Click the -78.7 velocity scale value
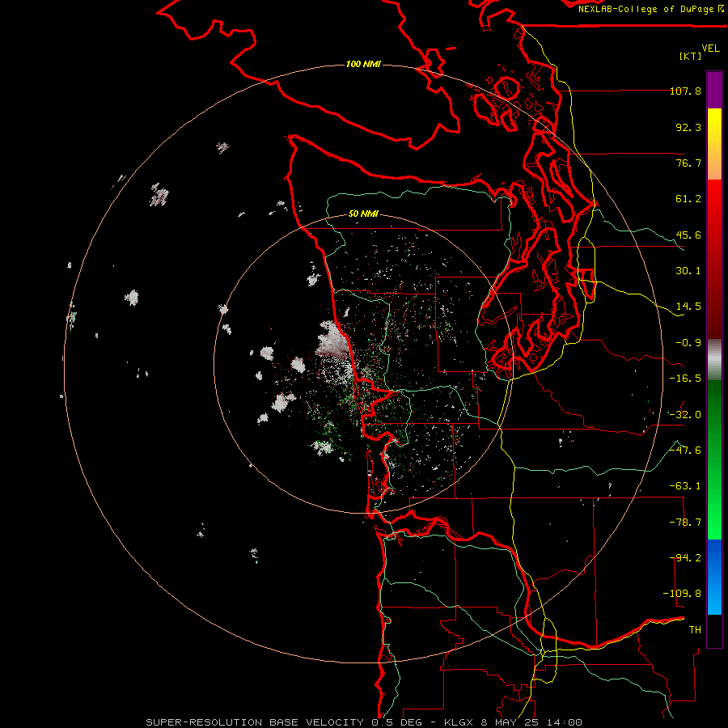This screenshot has width=728, height=728. point(685,523)
